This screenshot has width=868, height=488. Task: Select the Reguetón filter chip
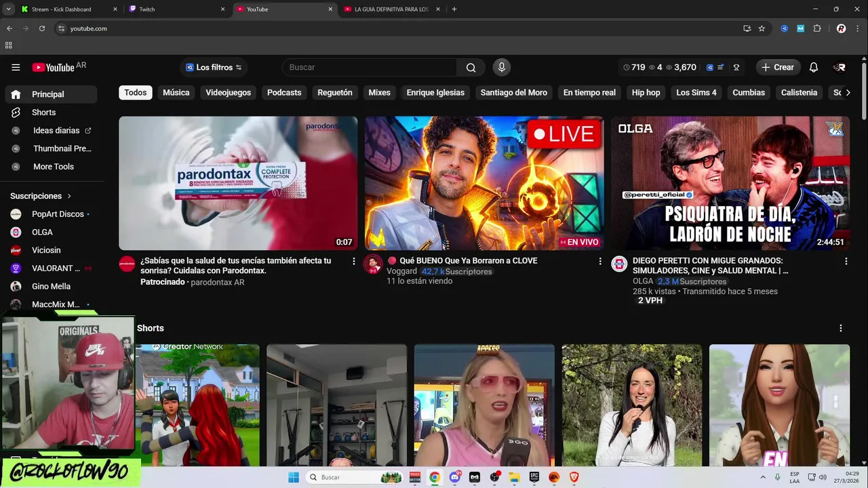335,92
